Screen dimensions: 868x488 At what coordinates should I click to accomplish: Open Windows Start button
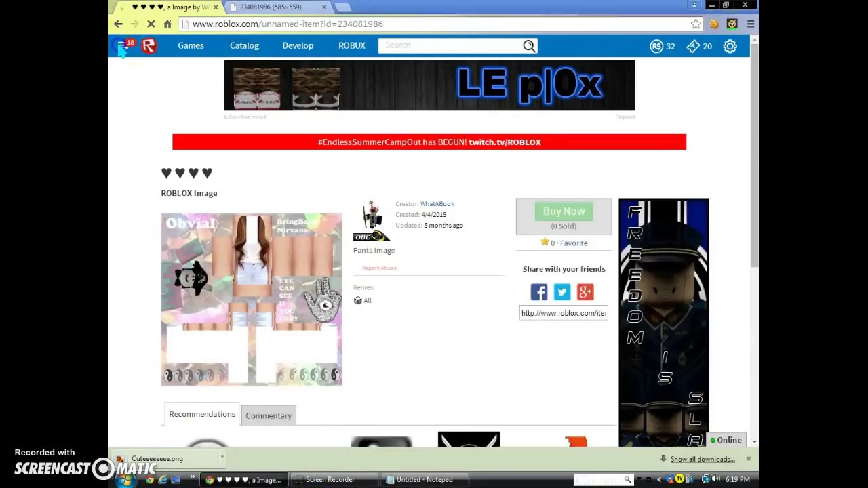click(x=125, y=480)
